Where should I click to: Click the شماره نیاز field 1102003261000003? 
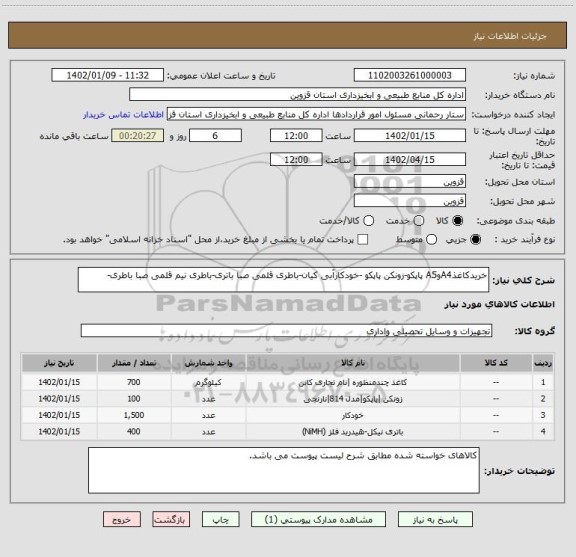pyautogui.click(x=410, y=75)
